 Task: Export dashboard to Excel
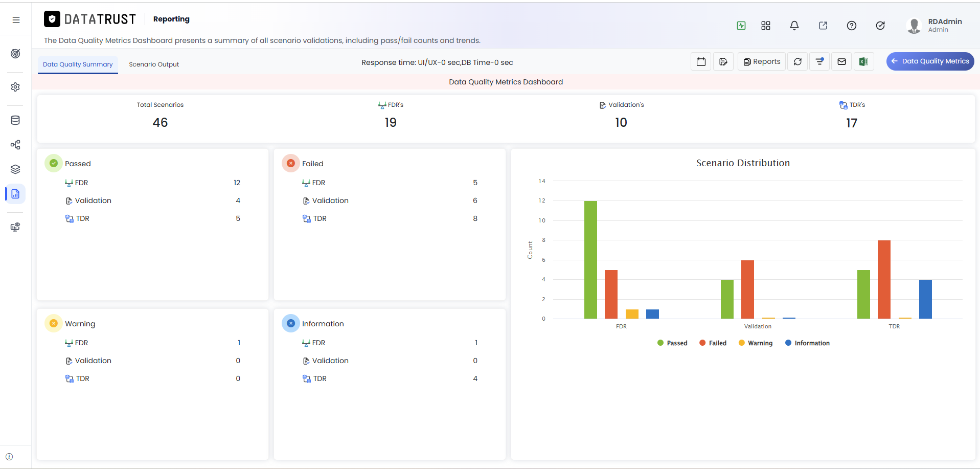863,62
